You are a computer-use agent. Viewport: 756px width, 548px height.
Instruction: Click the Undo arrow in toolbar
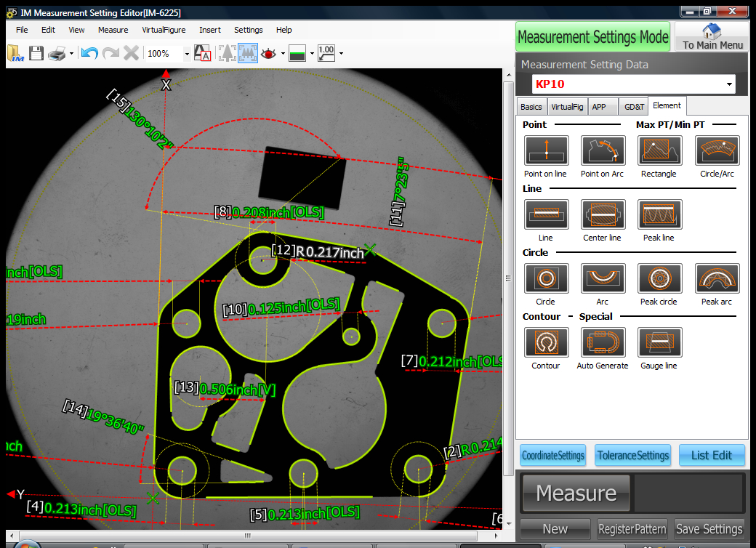89,53
